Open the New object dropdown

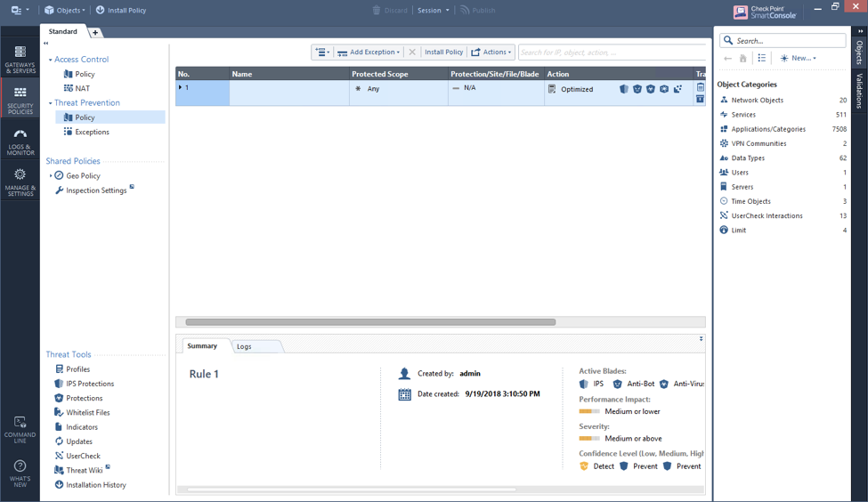point(798,58)
